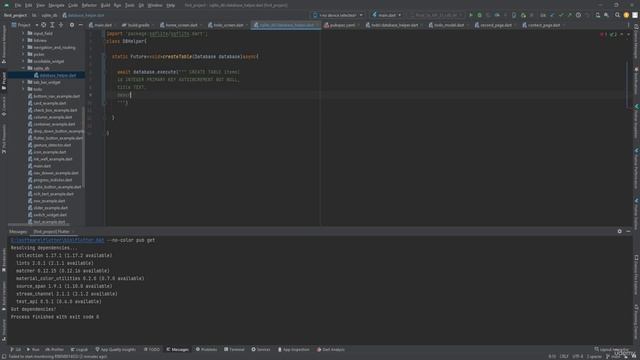The image size is (640, 360).
Task: Click Collapse All icon in Project panel
Action: tap(61, 25)
